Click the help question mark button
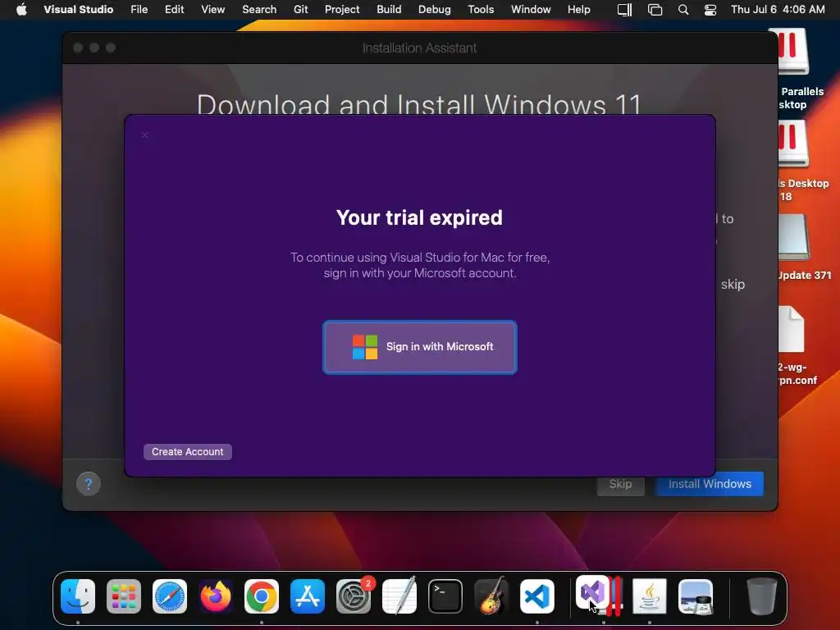Image resolution: width=840 pixels, height=630 pixels. [x=89, y=484]
